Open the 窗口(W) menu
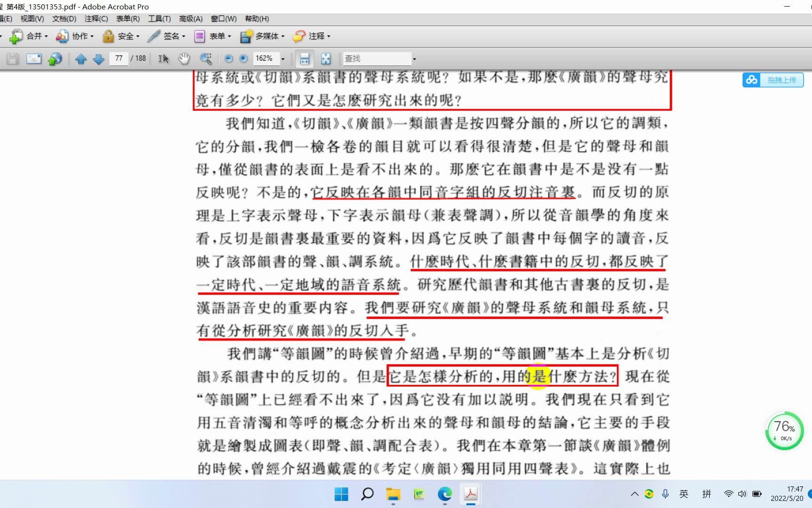The image size is (812, 508). click(224, 19)
